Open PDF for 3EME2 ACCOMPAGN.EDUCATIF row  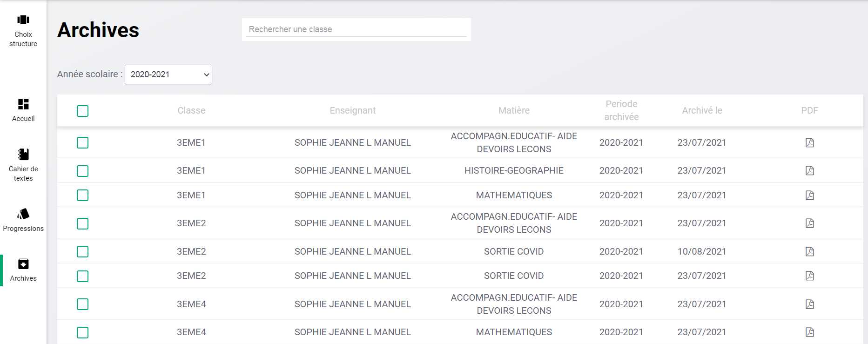(810, 223)
